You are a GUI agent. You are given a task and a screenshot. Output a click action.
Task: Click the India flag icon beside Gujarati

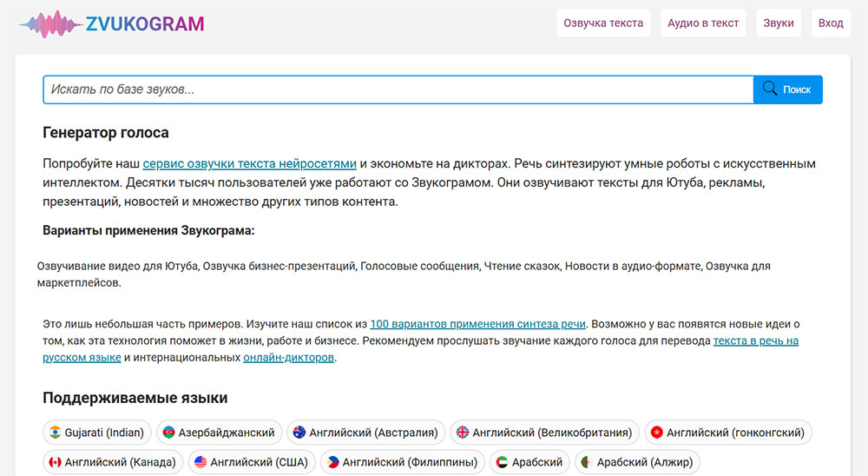(55, 433)
